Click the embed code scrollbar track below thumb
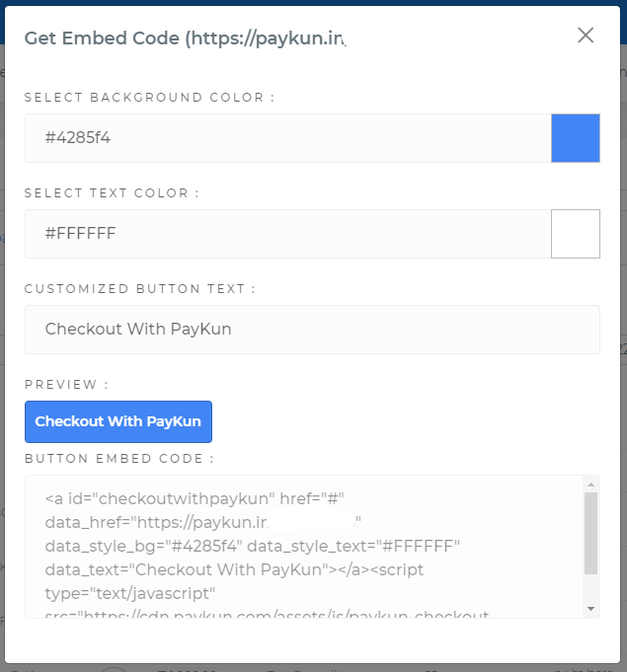This screenshot has width=627, height=672. 591,588
